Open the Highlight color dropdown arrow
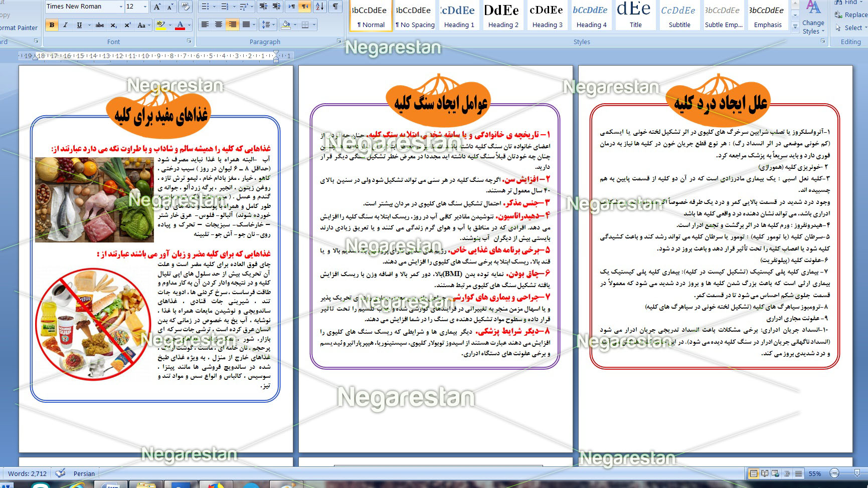 [x=170, y=25]
